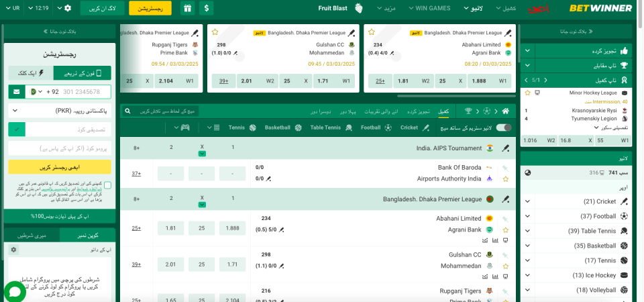Check the terms agreement checkbox
The width and height of the screenshot is (644, 302).
pyautogui.click(x=107, y=185)
